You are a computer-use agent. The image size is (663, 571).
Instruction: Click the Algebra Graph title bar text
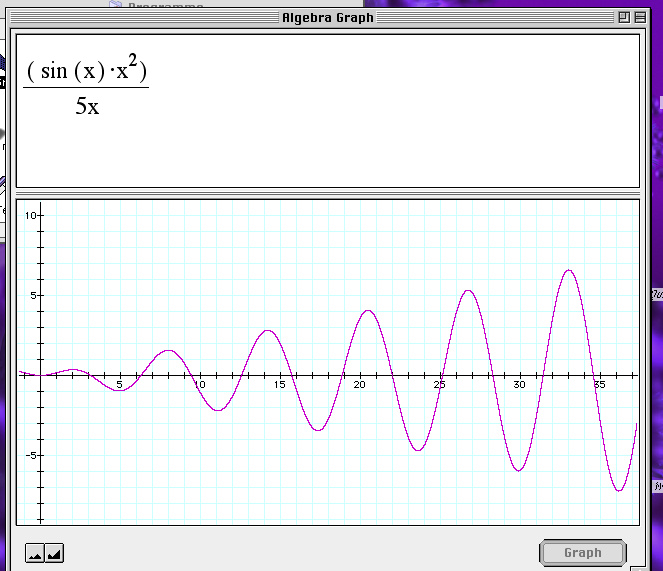(x=328, y=18)
